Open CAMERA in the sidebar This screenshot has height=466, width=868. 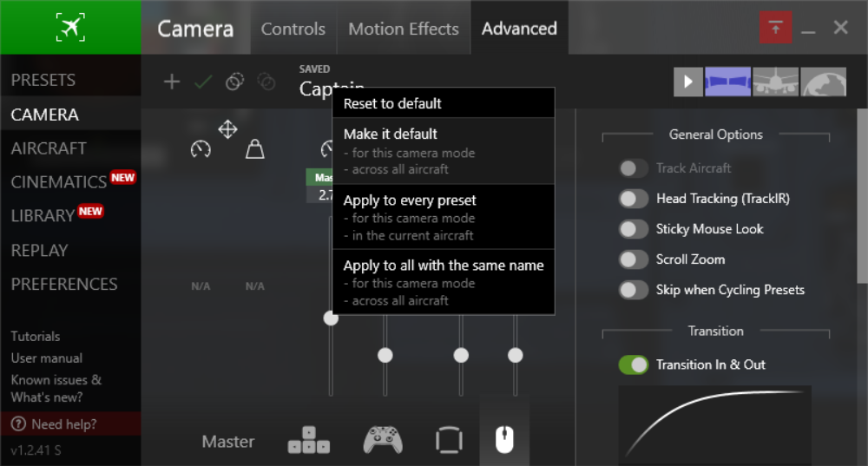pos(70,114)
